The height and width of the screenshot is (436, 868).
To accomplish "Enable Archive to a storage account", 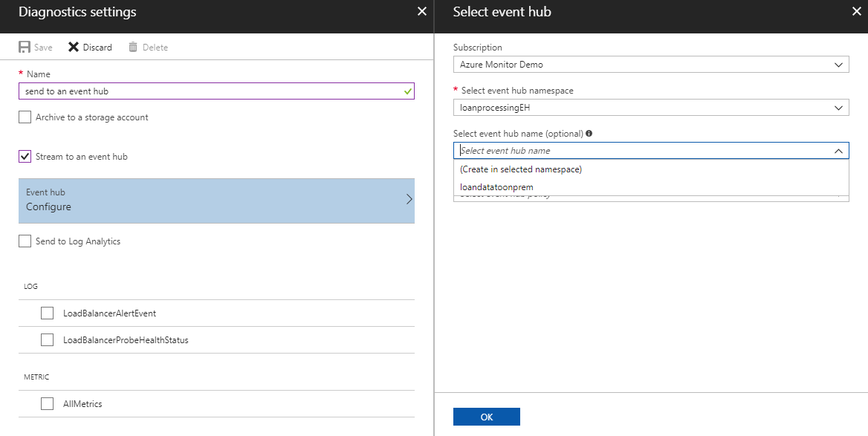I will coord(25,117).
